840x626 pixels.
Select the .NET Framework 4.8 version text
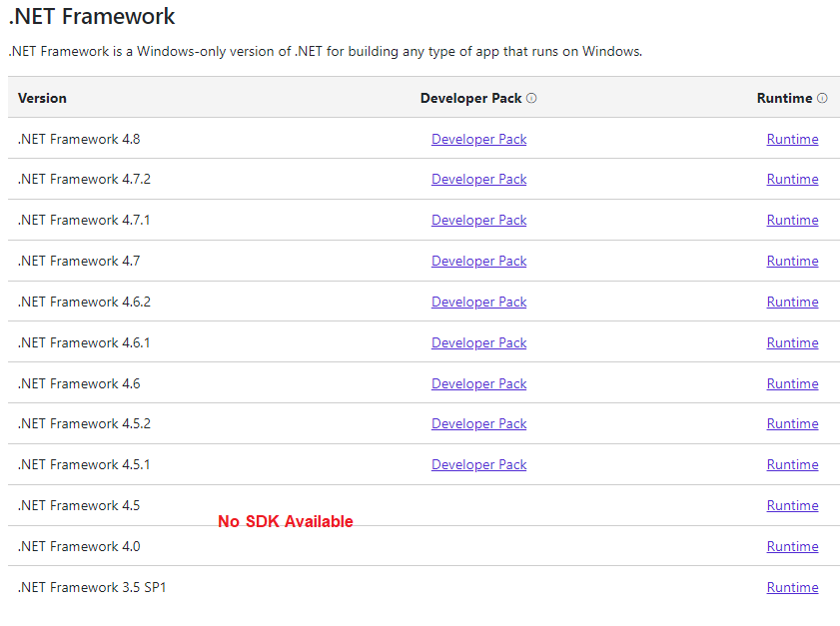pos(79,139)
